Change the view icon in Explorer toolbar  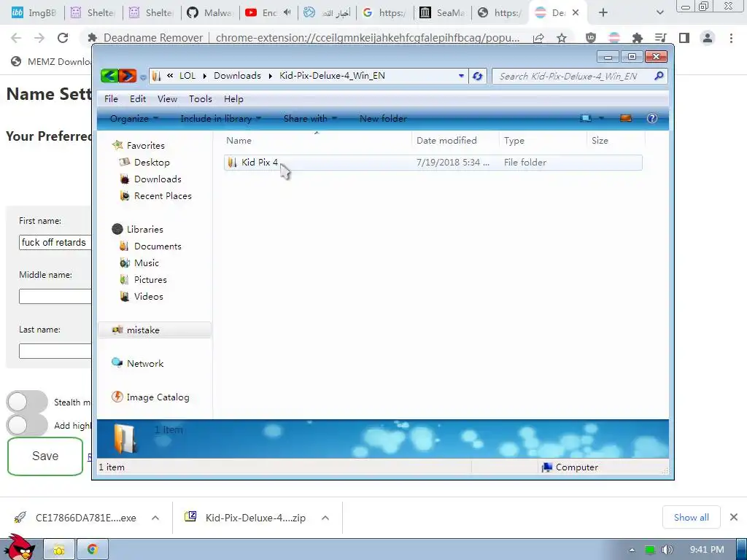[x=586, y=118]
